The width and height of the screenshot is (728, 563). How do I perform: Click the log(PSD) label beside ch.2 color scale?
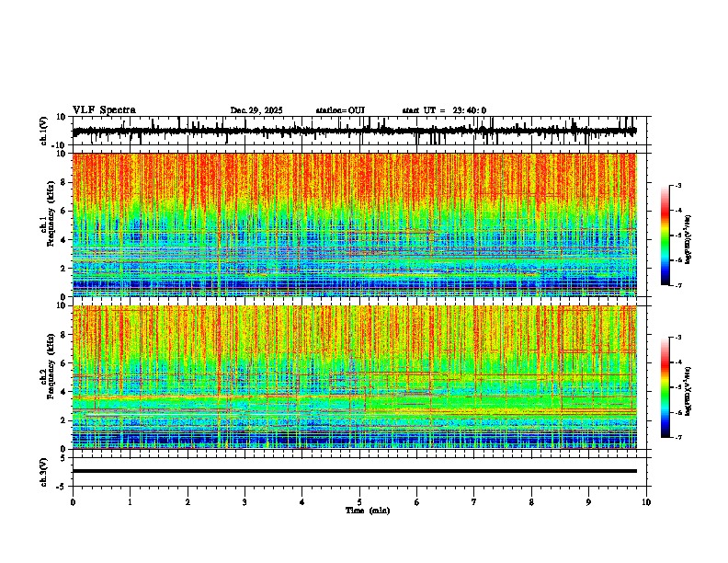(688, 391)
